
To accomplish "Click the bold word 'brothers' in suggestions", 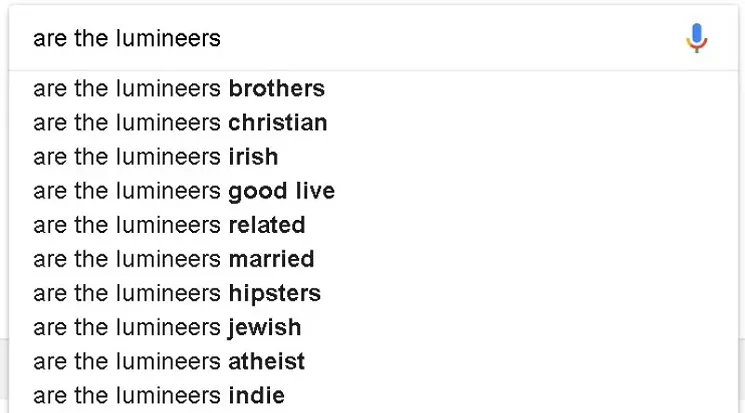I will tap(277, 88).
